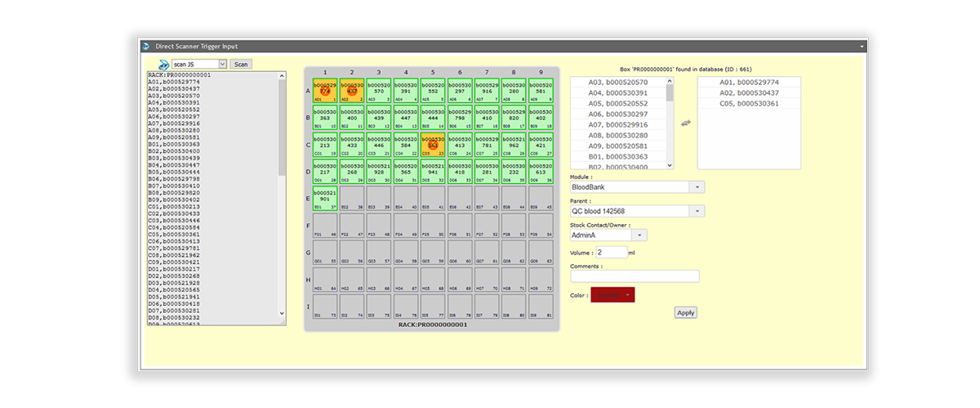Screen dimensions: 980x408
Task: Click the Comments input field
Action: (635, 276)
